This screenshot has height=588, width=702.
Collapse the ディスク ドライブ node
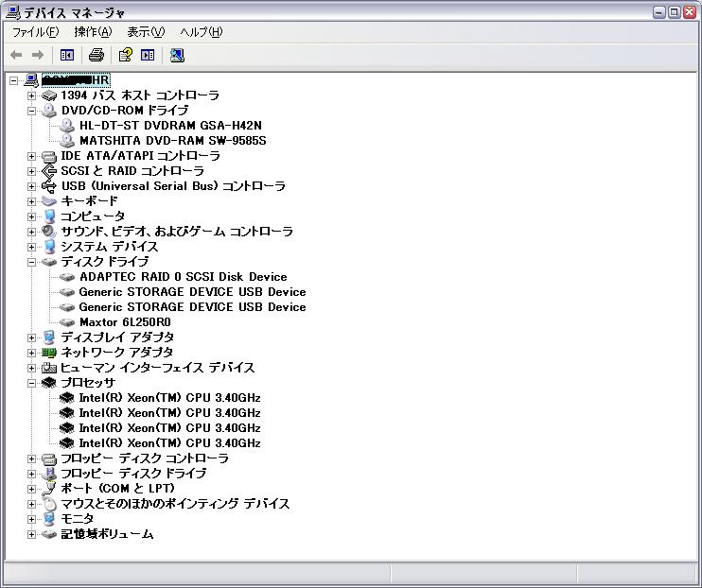[x=31, y=262]
